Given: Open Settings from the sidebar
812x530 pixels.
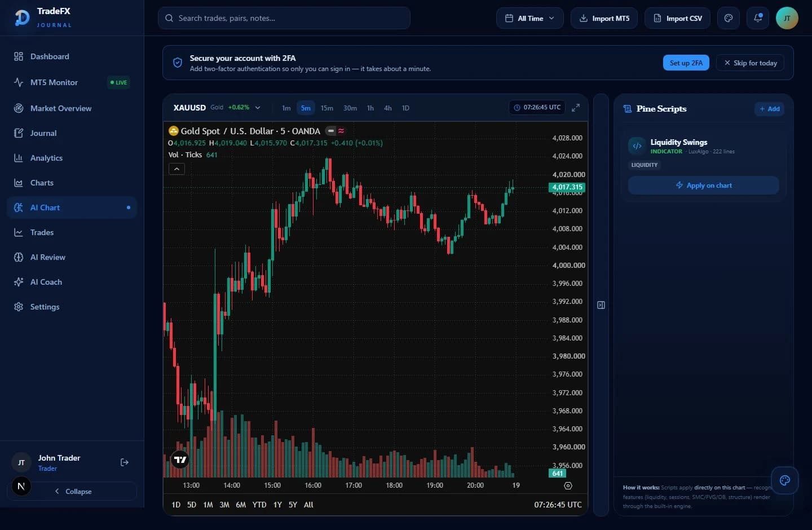Looking at the screenshot, I should click(x=72, y=307).
